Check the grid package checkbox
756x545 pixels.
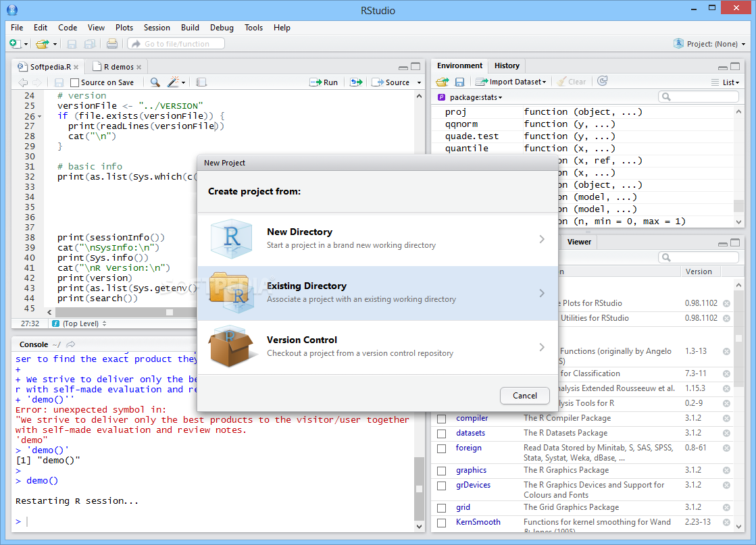[442, 508]
